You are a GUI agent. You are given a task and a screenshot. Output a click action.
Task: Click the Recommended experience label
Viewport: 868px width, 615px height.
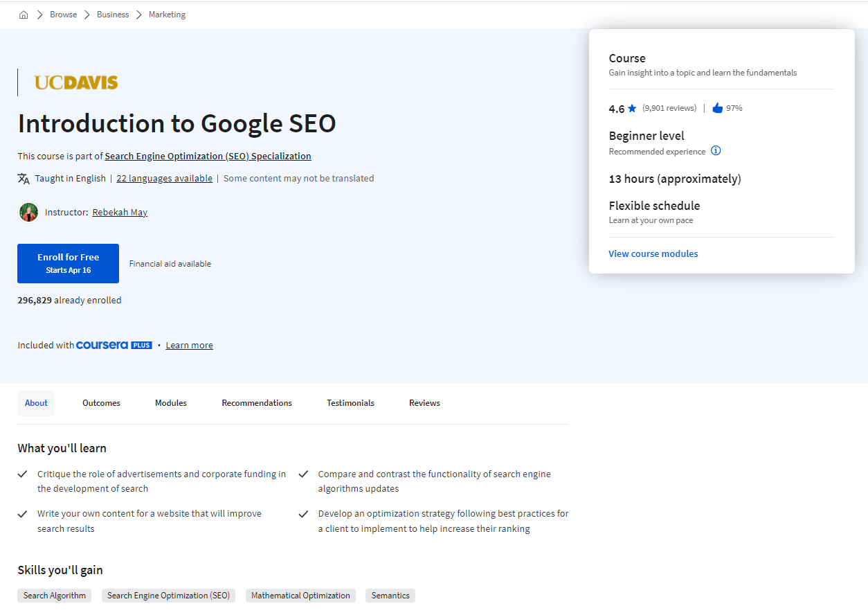pyautogui.click(x=658, y=152)
